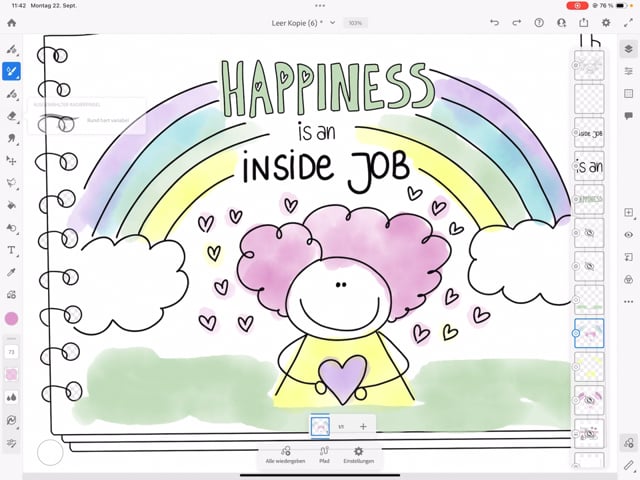640x480 pixels.
Task: Open the three-dot multitasking menu at top
Action: [x=320, y=6]
